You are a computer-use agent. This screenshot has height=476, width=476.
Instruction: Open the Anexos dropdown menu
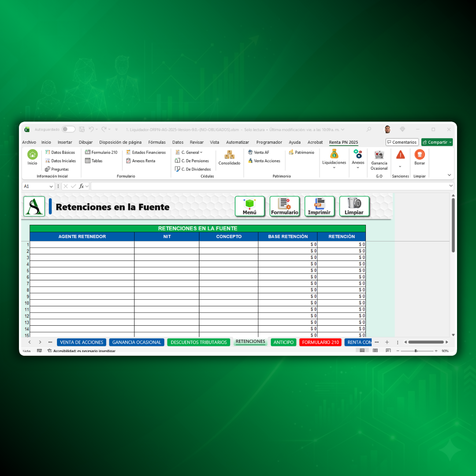point(358,167)
